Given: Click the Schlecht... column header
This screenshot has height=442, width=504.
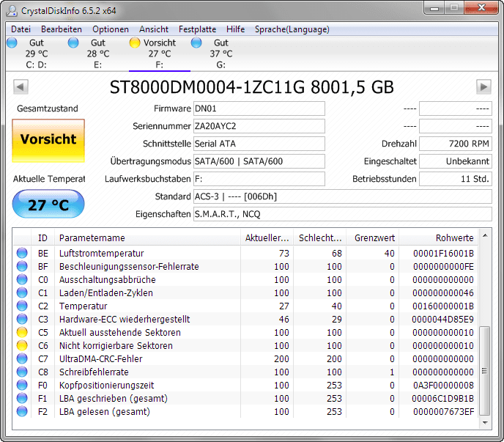Looking at the screenshot, I should (320, 237).
